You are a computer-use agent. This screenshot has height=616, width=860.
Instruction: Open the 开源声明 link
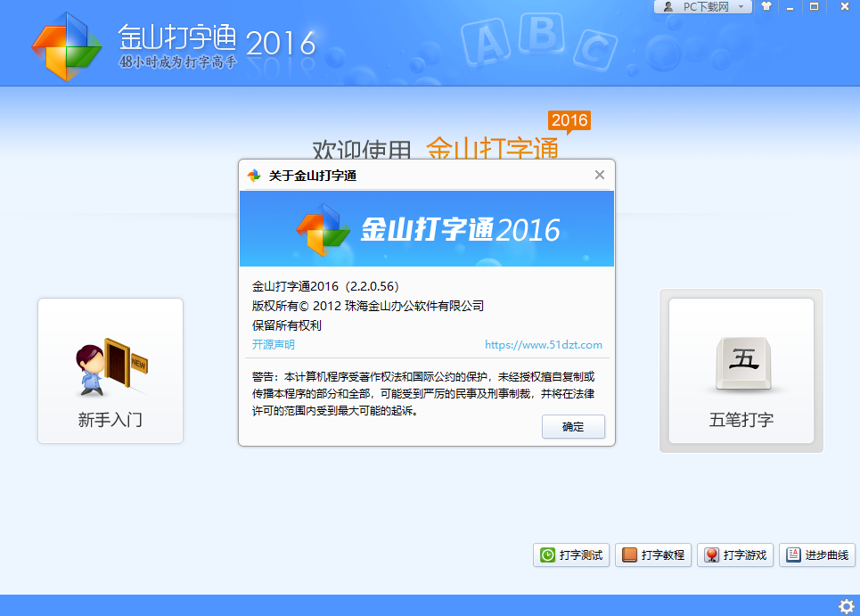[274, 345]
